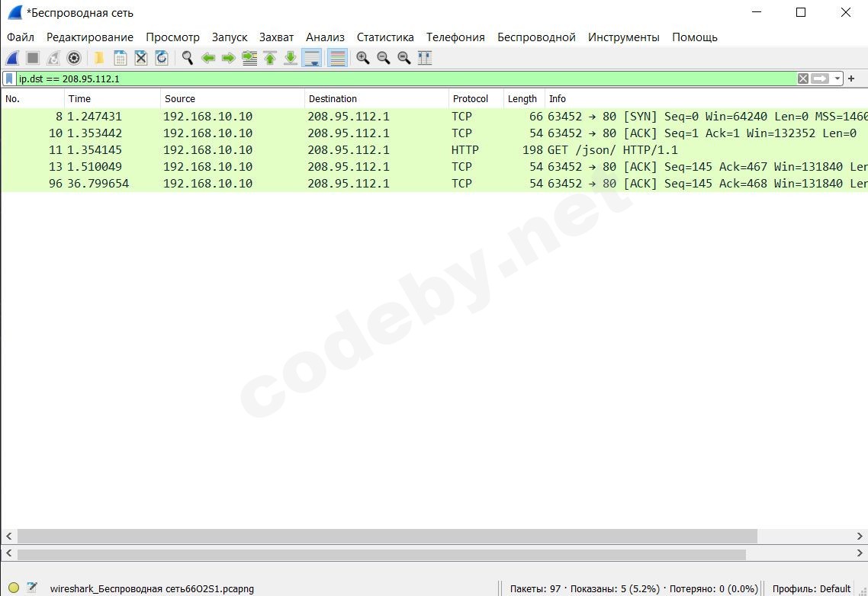Sort by Length column header
This screenshot has width=868, height=596.
click(x=524, y=98)
